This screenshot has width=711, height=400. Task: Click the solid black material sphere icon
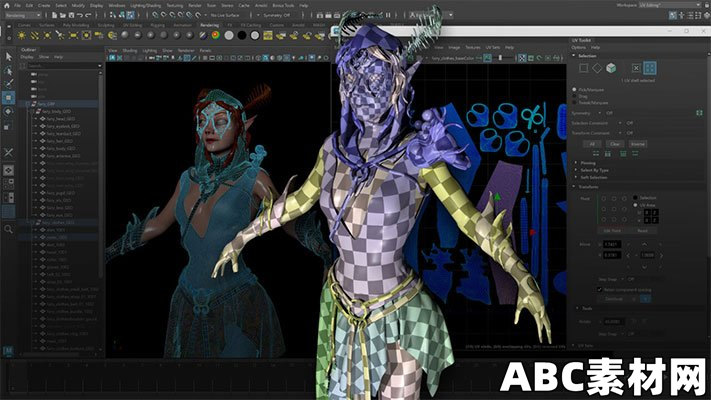242,35
